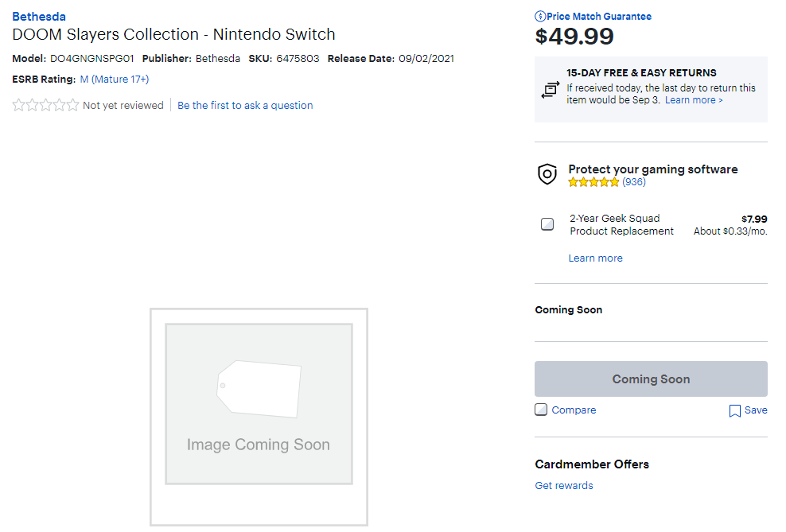Screen dimensions: 786x532
Task: Click the Price Match Guarantee dollar icon
Action: 540,17
